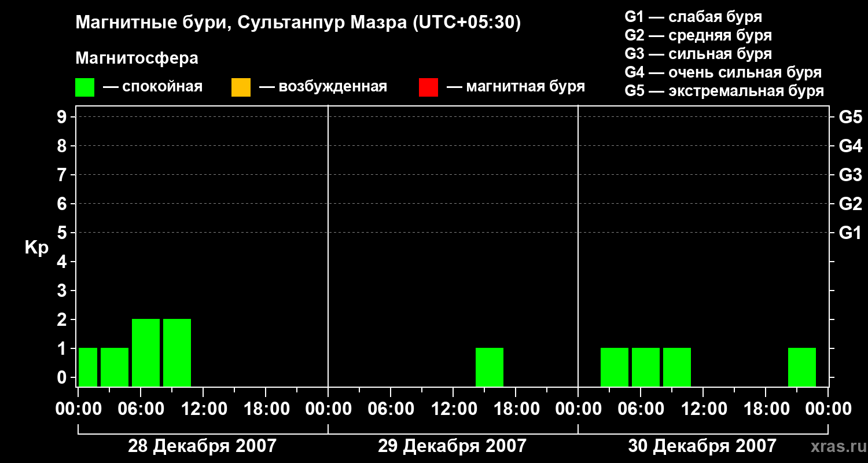
Task: Click the green 'спокойная' legend swatch
Action: pyautogui.click(x=85, y=87)
